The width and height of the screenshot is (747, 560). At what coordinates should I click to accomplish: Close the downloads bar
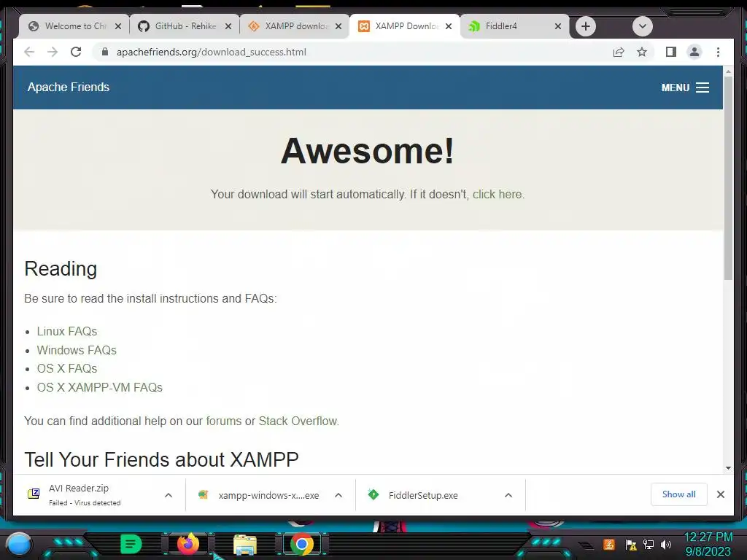[720, 494]
